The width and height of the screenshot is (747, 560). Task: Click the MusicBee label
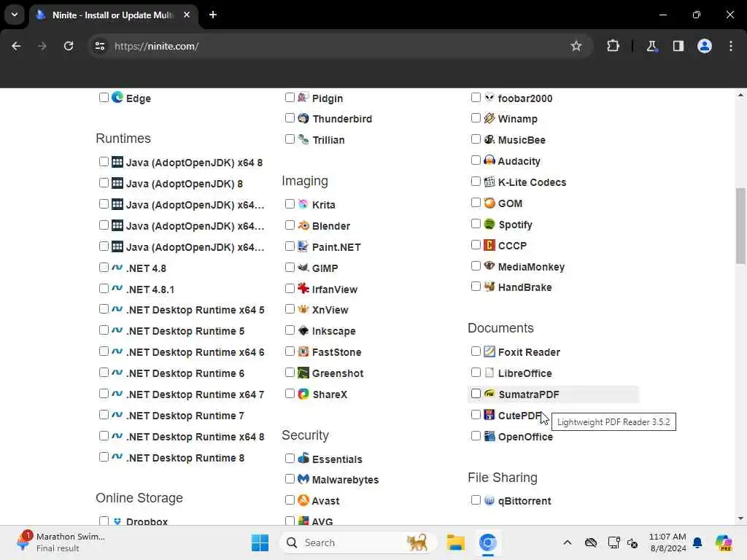tap(522, 140)
